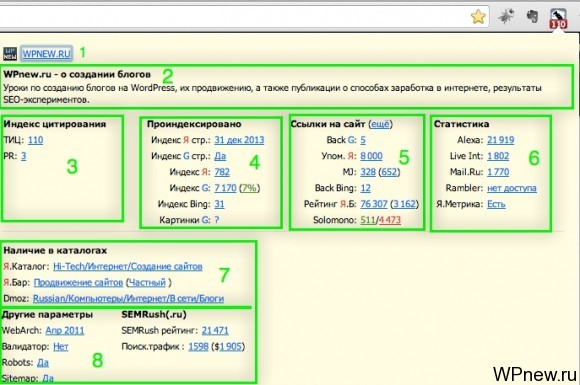Screen dimensions: 580x385
Task: Open Bing index value 31
Action: (219, 204)
